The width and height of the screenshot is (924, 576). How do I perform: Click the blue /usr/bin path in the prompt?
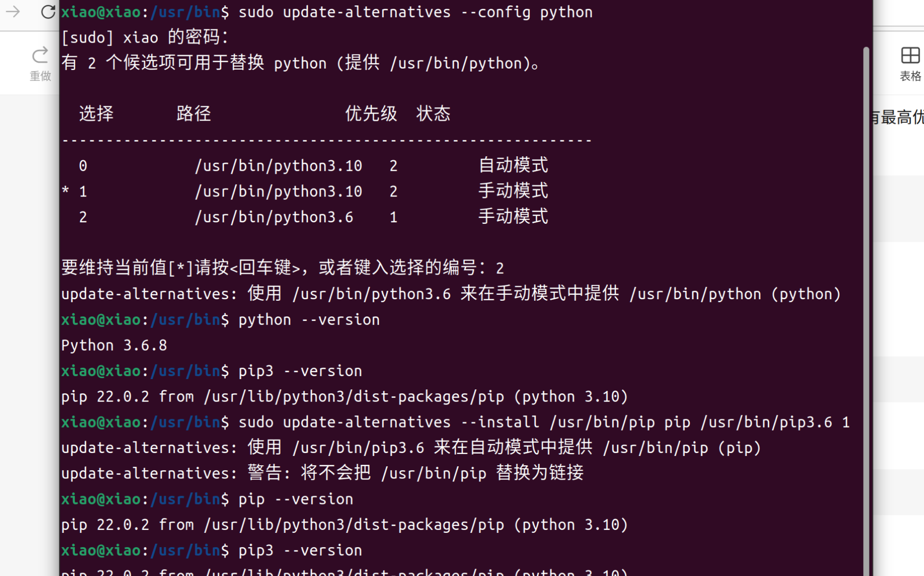(x=186, y=12)
